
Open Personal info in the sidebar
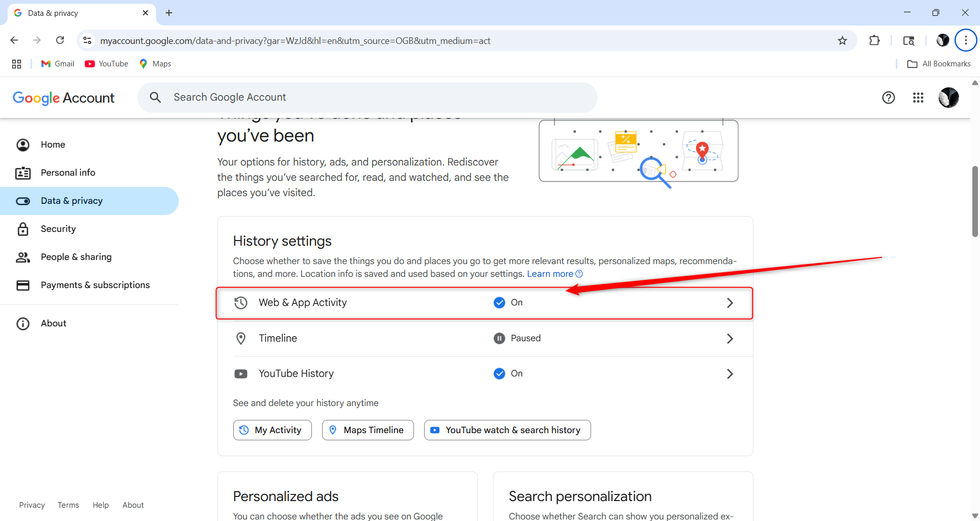coord(89,173)
